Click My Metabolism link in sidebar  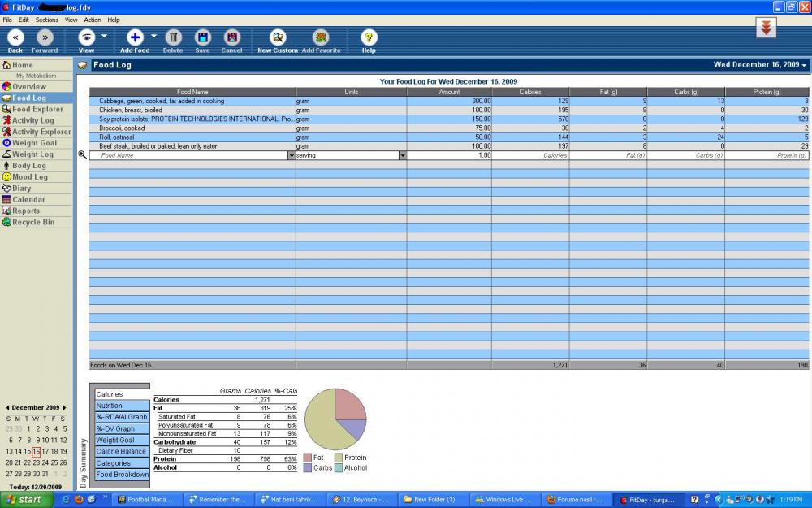pos(37,76)
